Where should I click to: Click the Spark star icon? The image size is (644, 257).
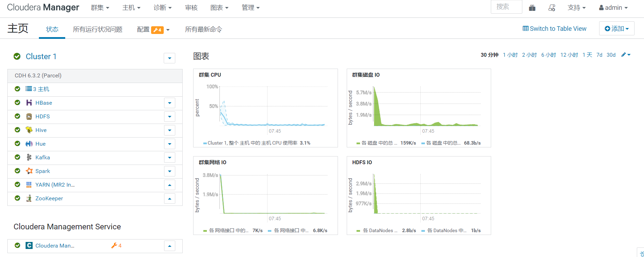[29, 171]
